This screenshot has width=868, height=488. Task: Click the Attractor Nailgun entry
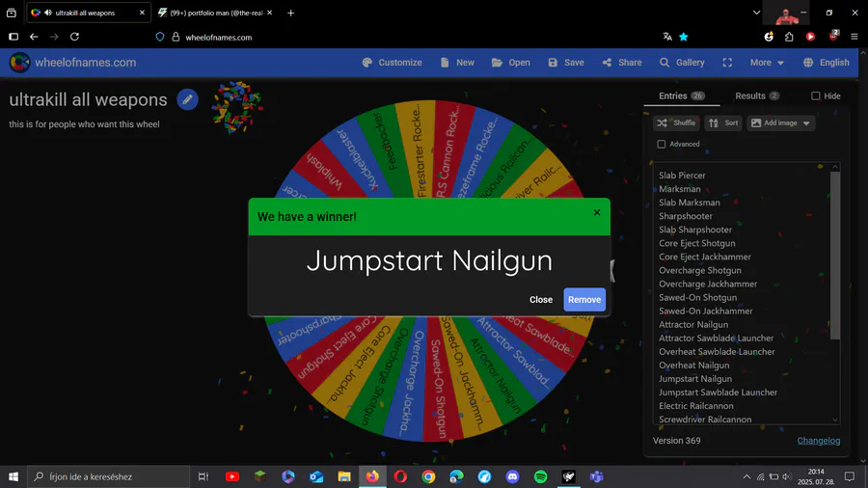coord(693,324)
